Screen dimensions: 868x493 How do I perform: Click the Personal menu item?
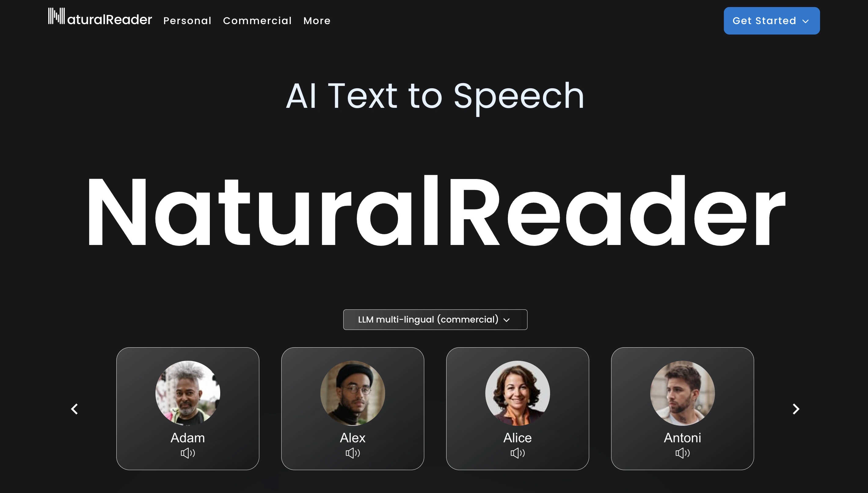[188, 21]
